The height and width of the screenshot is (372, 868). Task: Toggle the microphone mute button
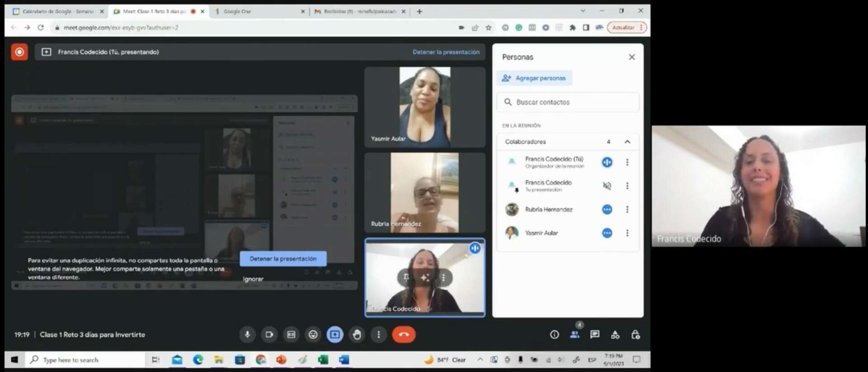click(x=247, y=334)
